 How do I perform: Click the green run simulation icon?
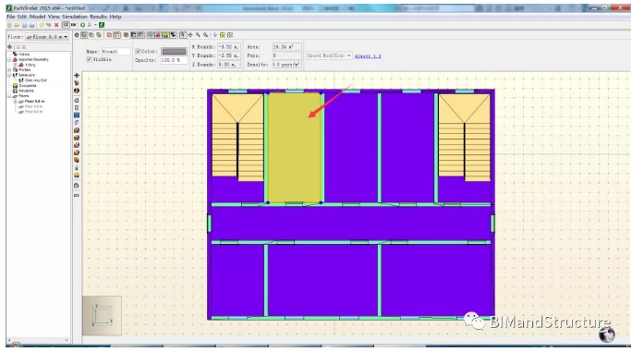[82, 25]
